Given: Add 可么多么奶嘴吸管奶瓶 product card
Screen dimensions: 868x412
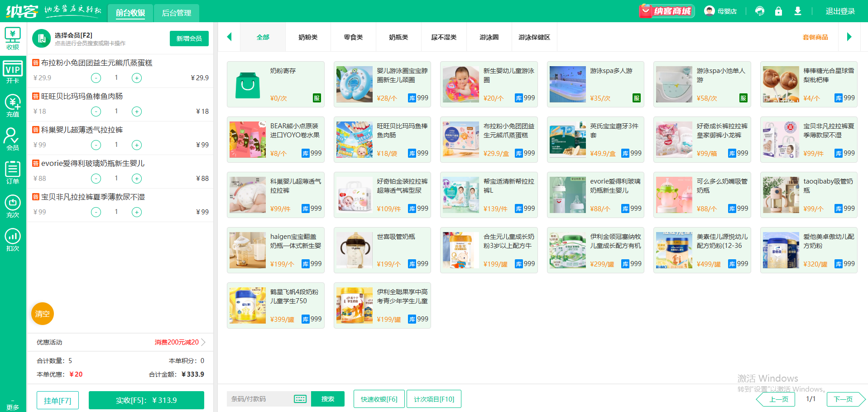Looking at the screenshot, I should (x=702, y=195).
